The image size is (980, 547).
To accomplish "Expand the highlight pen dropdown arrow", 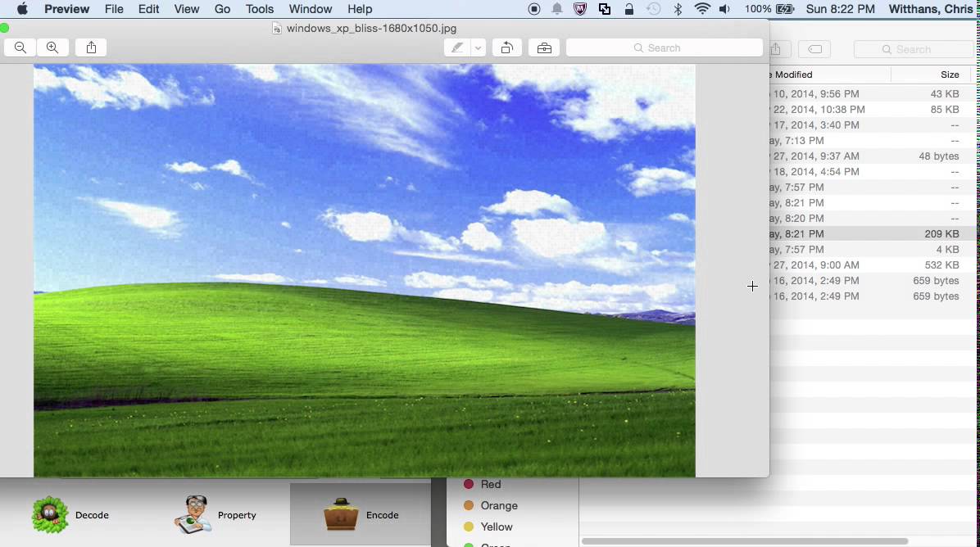I will [x=479, y=48].
